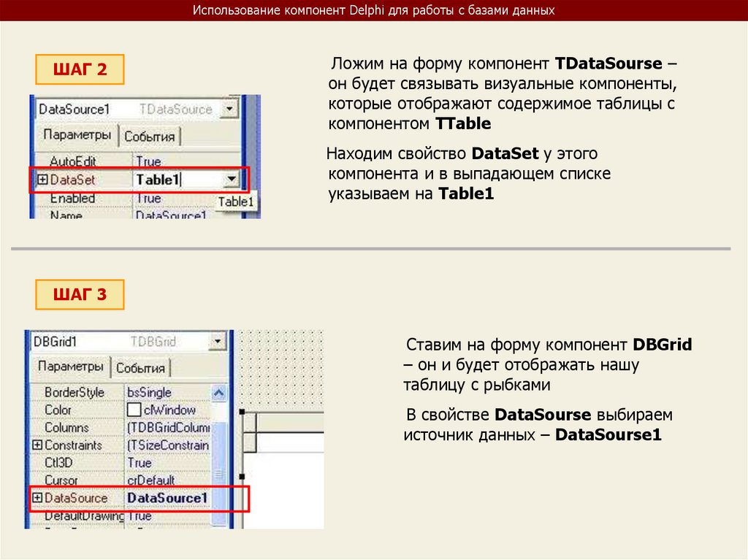This screenshot has width=748, height=560.
Task: Click the TSizeConstraints value
Action: (x=168, y=445)
